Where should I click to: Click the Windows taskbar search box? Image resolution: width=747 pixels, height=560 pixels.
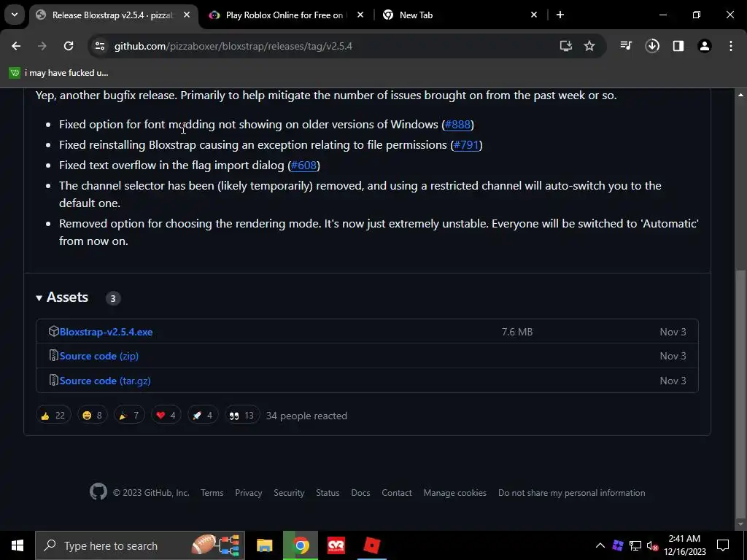tap(140, 545)
